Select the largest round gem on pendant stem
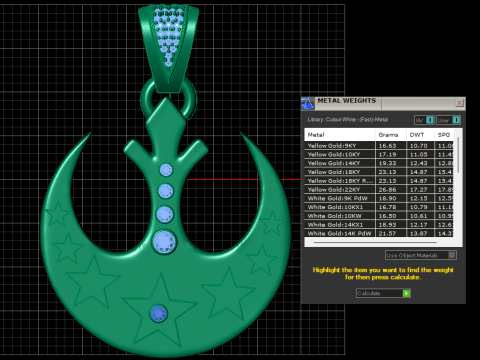This screenshot has width=480, height=360. pos(164,242)
